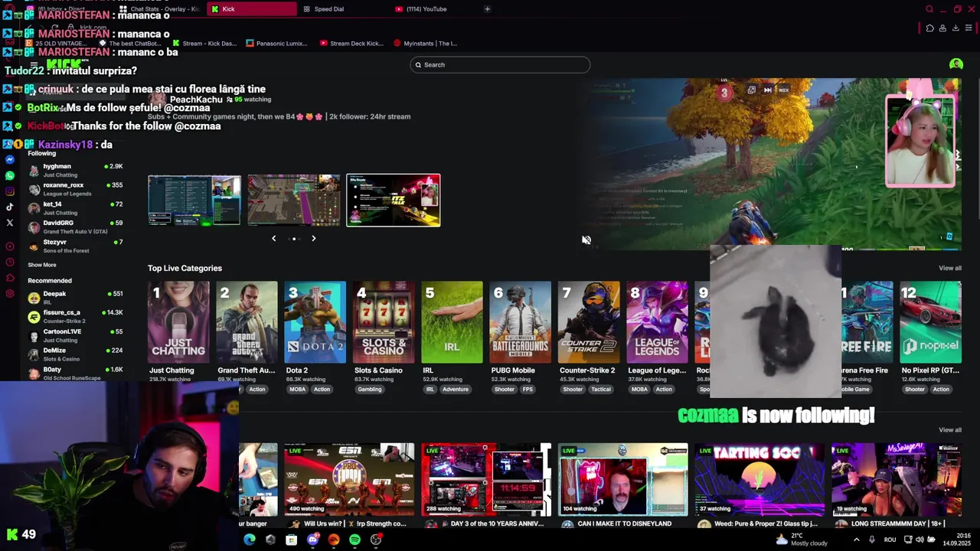
Task: Go to the next featured stream
Action: [x=313, y=239]
